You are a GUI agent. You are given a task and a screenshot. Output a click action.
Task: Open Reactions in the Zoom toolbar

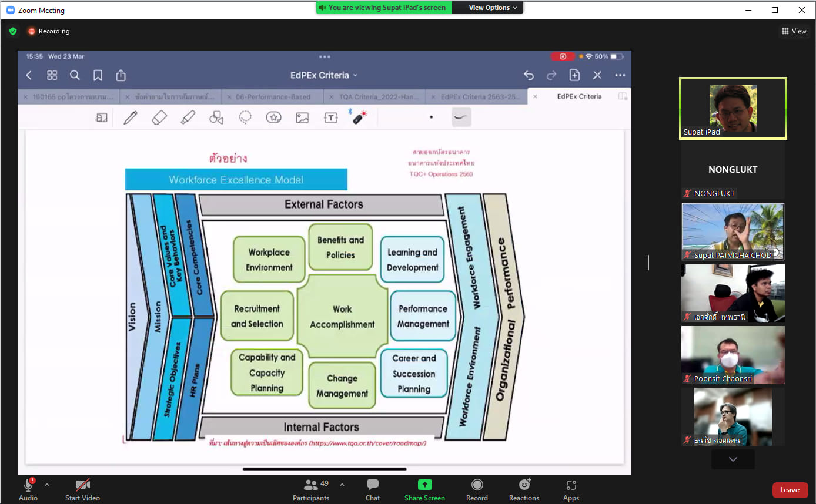click(x=524, y=490)
